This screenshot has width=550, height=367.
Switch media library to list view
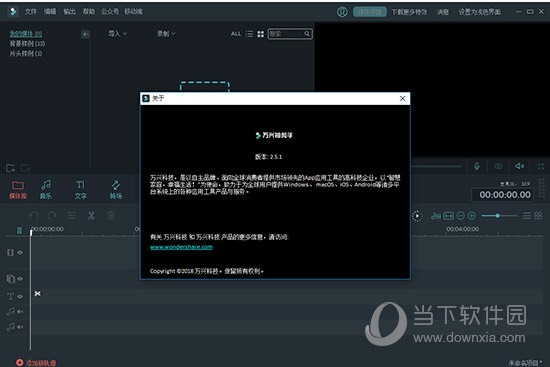point(249,34)
